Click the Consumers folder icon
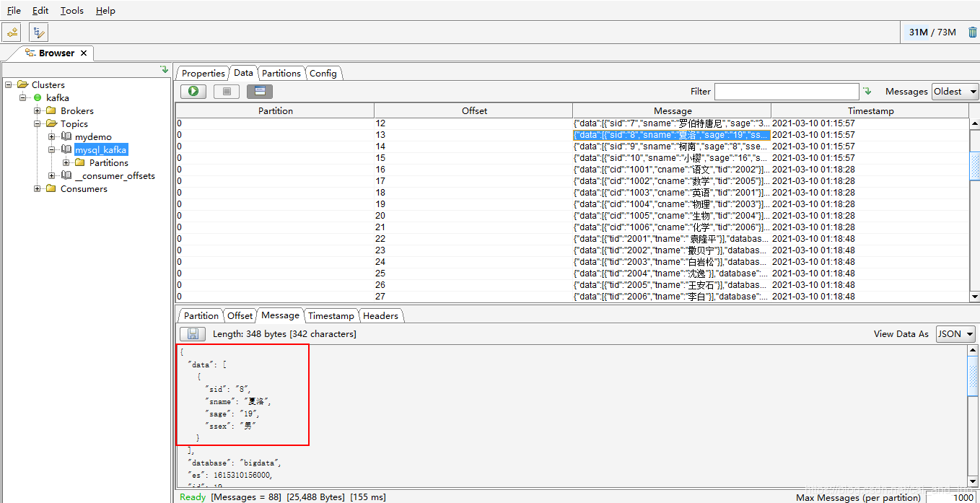 [x=51, y=189]
